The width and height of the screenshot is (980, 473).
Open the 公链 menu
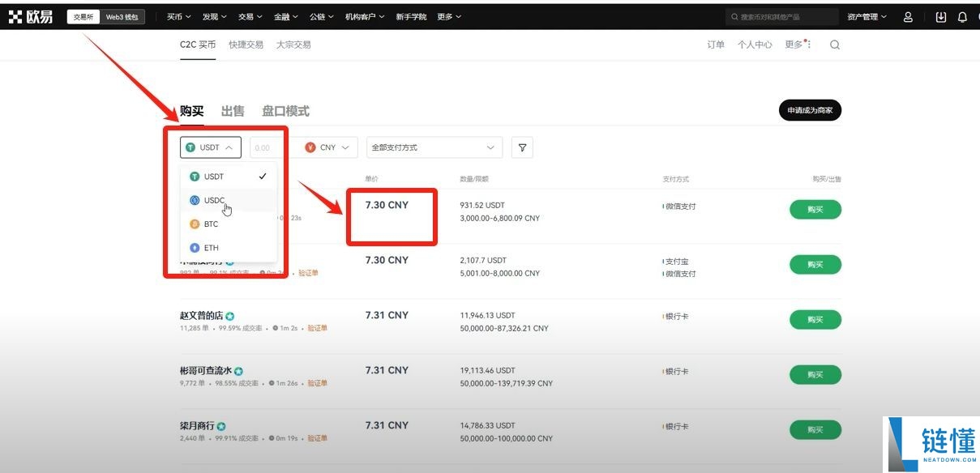[x=322, y=17]
